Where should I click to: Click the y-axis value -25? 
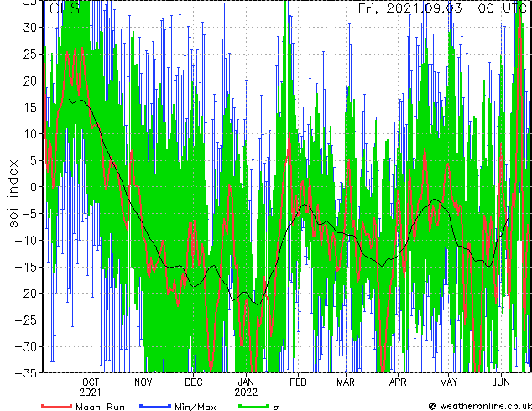pos(26,320)
